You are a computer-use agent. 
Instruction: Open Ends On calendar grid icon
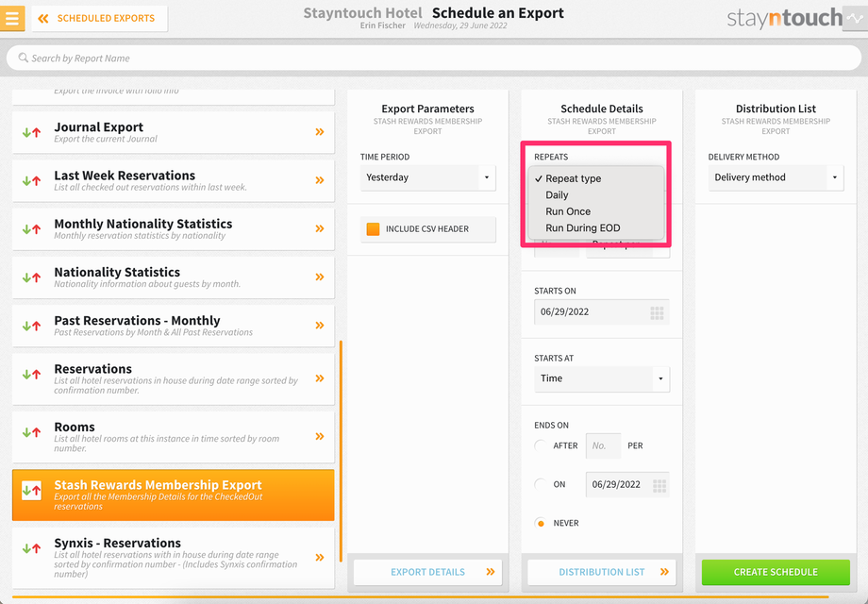coord(659,485)
